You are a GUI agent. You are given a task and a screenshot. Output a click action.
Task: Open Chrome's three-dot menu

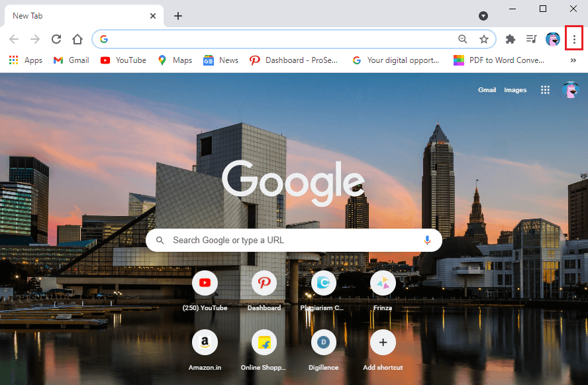(574, 39)
